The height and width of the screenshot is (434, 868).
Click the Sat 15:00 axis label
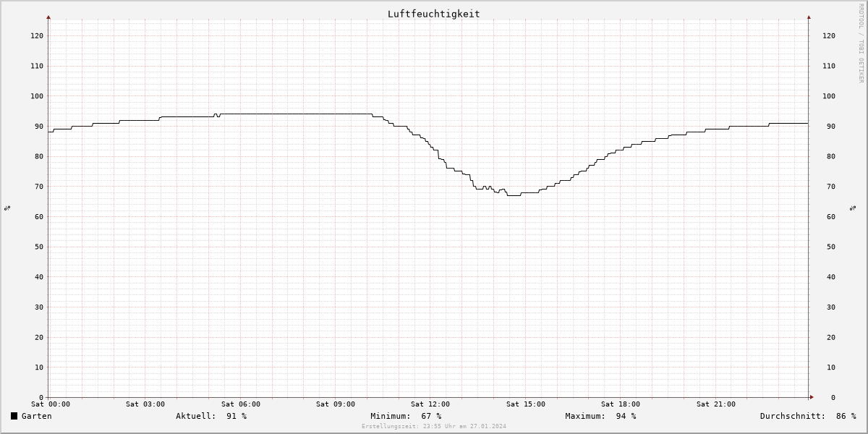(526, 404)
